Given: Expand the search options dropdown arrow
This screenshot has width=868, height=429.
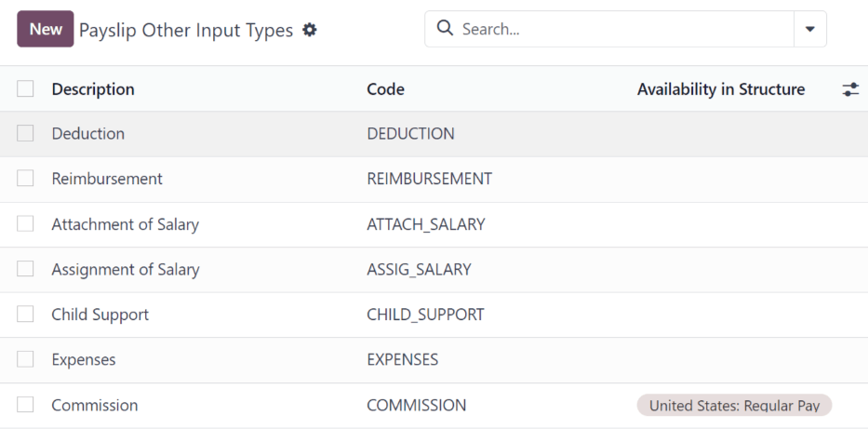Looking at the screenshot, I should pyautogui.click(x=809, y=30).
